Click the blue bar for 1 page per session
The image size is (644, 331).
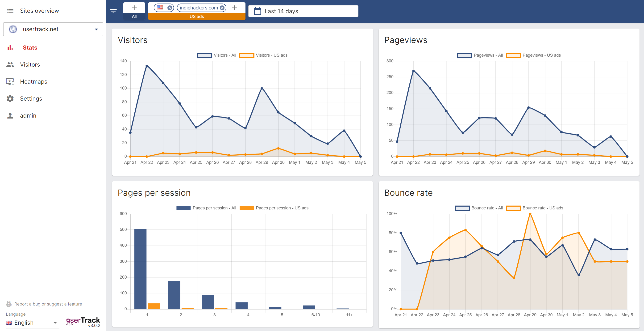(x=141, y=269)
